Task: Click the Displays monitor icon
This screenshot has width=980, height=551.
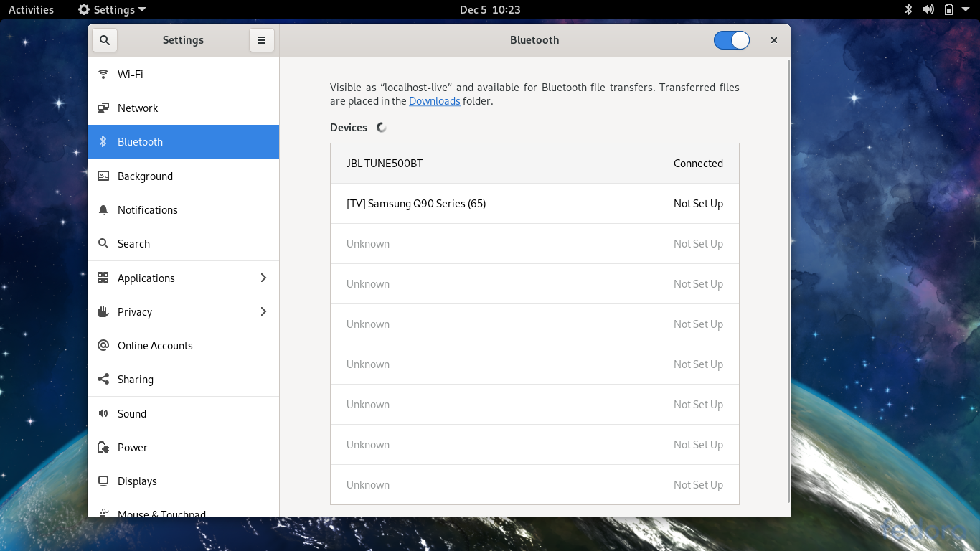Action: pyautogui.click(x=103, y=481)
